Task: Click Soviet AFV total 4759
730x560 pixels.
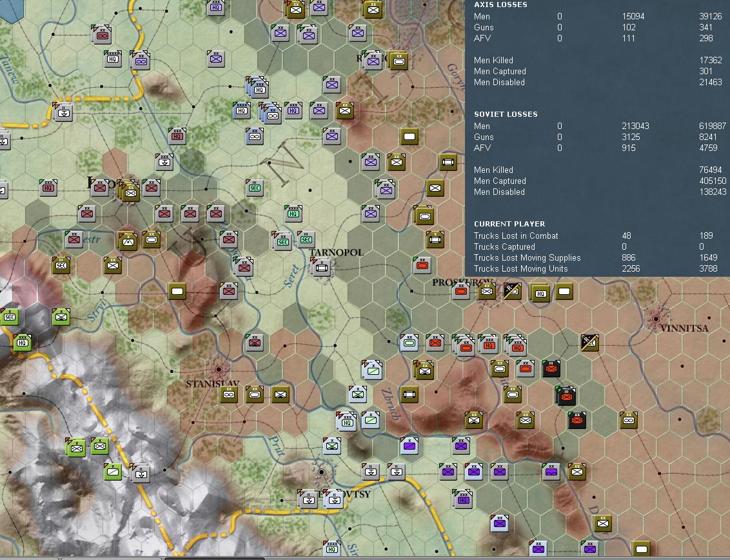Action: (707, 148)
